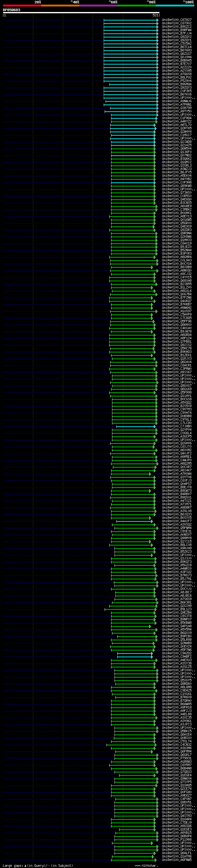Viewport: 197px width, 868px height.
Task: Select hit label UniRef100_Q2RT65
Action: [x=176, y=128]
